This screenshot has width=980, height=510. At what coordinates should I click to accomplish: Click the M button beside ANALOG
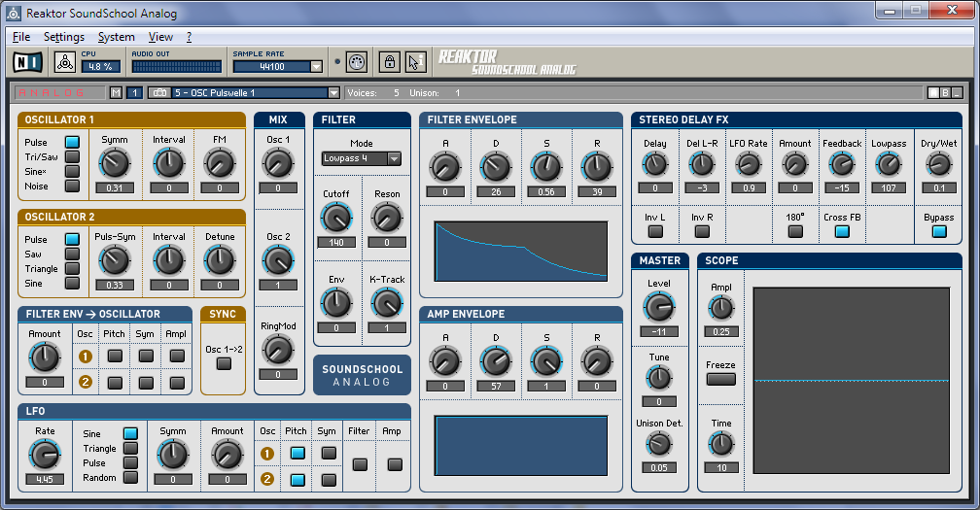click(x=117, y=93)
